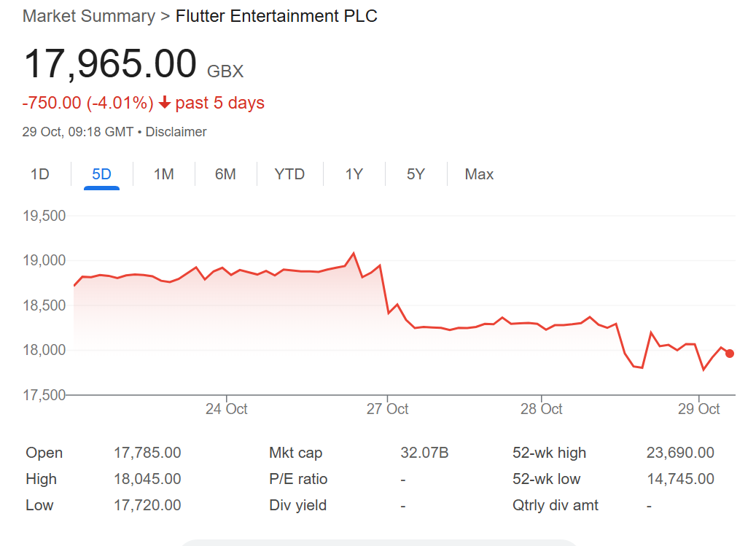This screenshot has width=756, height=546.
Task: Click the 52-wk high value 23,690.00
Action: click(x=681, y=453)
